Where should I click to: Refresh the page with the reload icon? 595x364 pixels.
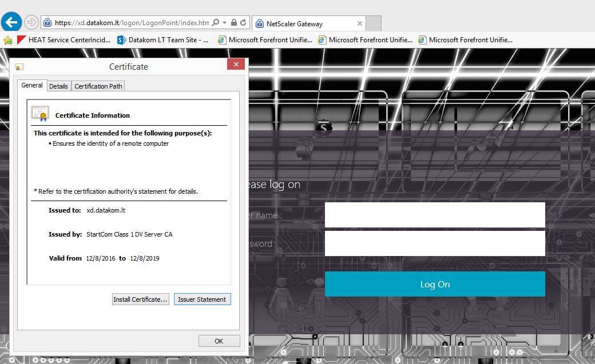tap(243, 23)
